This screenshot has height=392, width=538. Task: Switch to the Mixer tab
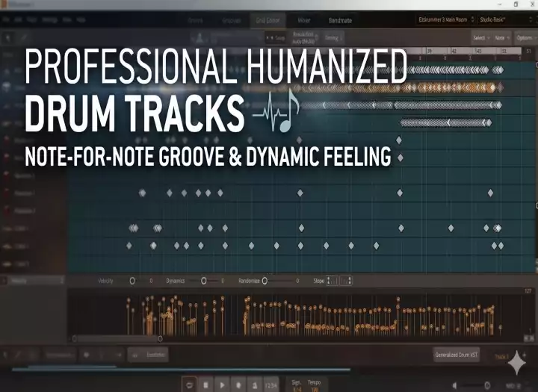[x=304, y=21]
